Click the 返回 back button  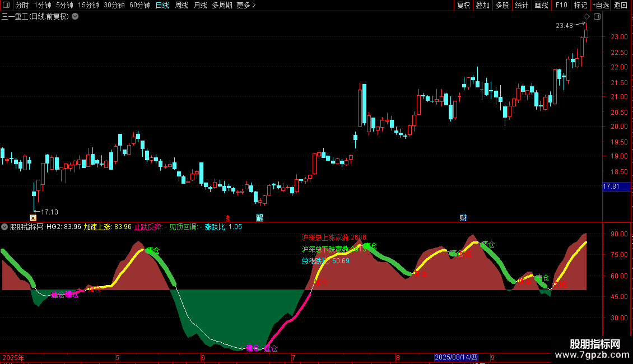pyautogui.click(x=621, y=5)
